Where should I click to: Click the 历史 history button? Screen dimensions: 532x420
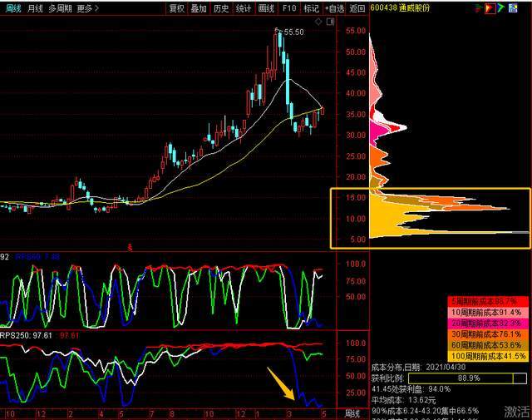tap(221, 8)
